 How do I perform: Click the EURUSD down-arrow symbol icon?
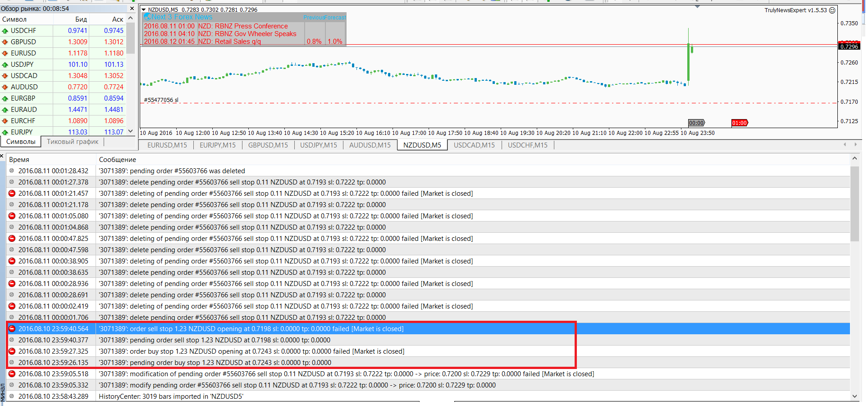[5, 53]
